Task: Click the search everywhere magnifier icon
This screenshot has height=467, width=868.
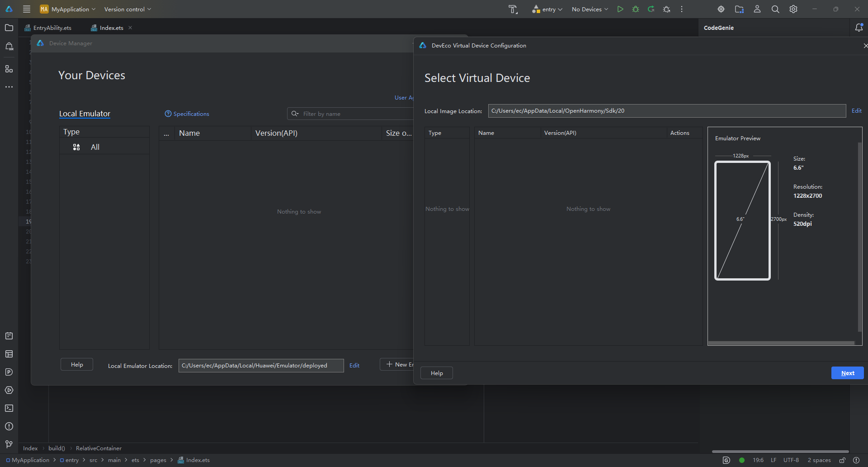Action: (775, 9)
